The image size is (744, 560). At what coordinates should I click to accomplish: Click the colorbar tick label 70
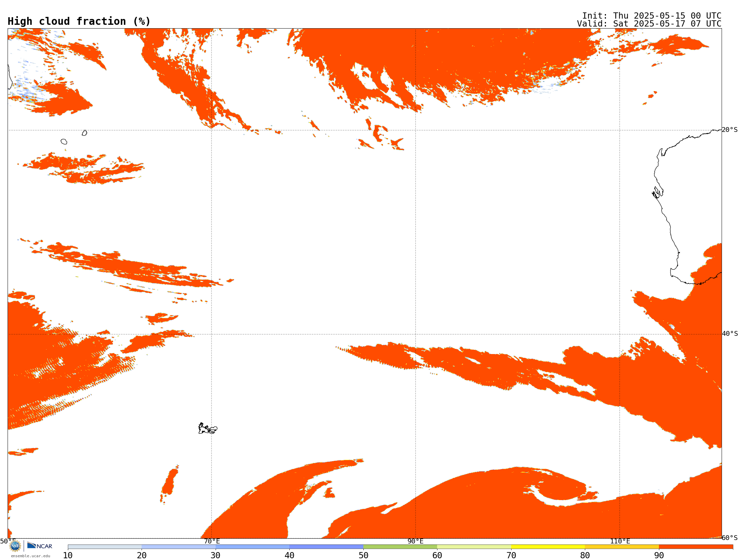tap(511, 555)
